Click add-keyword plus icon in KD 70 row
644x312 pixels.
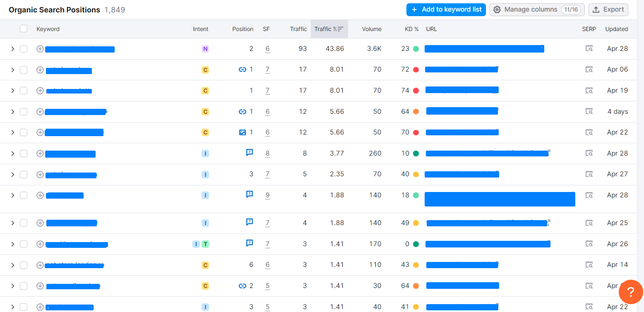(x=40, y=132)
